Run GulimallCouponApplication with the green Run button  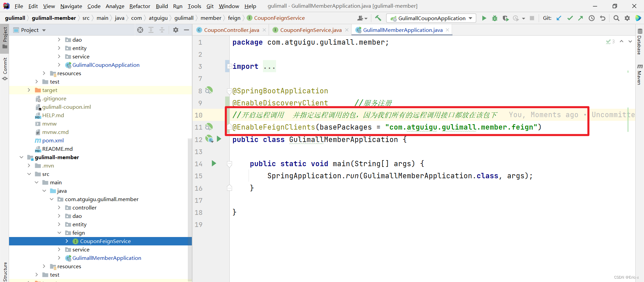coord(484,18)
